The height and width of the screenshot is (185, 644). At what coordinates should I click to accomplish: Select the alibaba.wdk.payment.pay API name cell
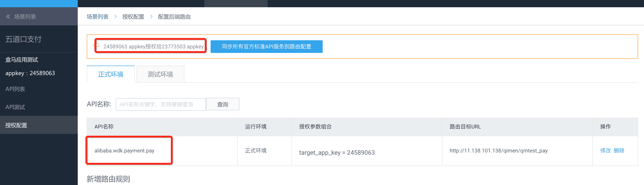[x=124, y=150]
